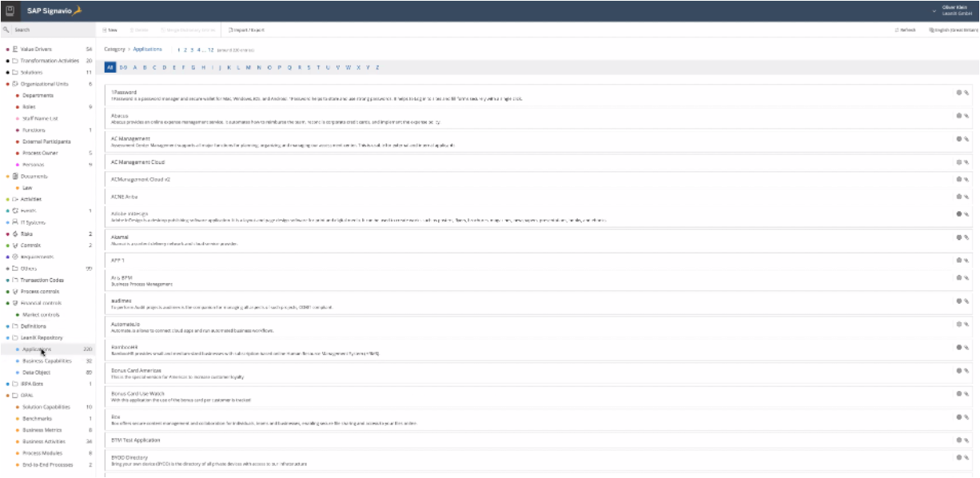Click the grey circle icon for Box

pyautogui.click(x=959, y=417)
